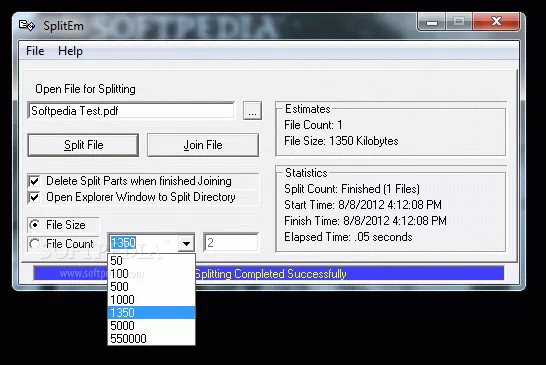This screenshot has width=546, height=365.
Task: Choose 1350 in the dropdown list
Action: point(151,312)
